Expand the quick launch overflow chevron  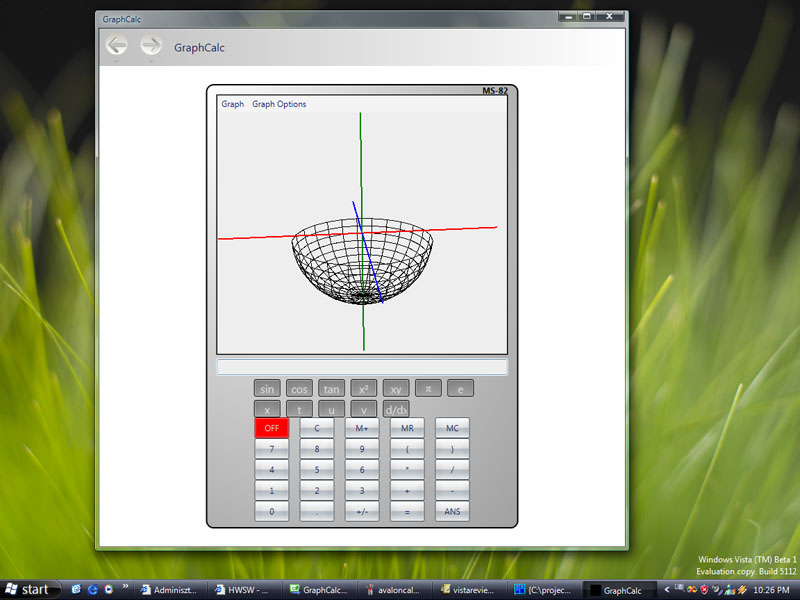125,586
